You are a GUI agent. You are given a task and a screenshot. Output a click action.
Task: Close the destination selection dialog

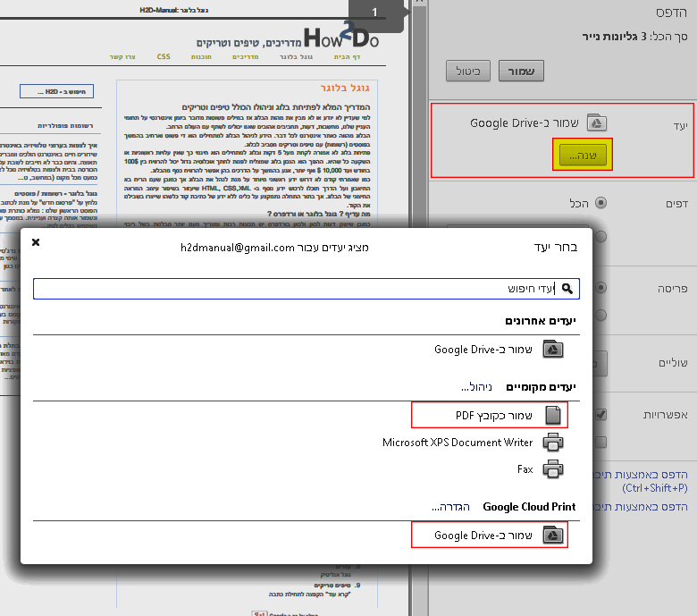tap(36, 242)
